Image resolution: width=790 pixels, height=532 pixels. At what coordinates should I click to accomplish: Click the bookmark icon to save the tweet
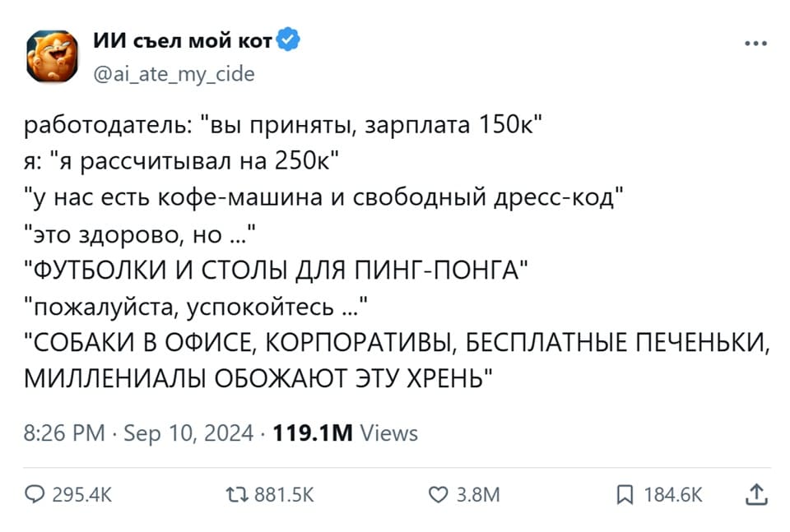point(627,494)
